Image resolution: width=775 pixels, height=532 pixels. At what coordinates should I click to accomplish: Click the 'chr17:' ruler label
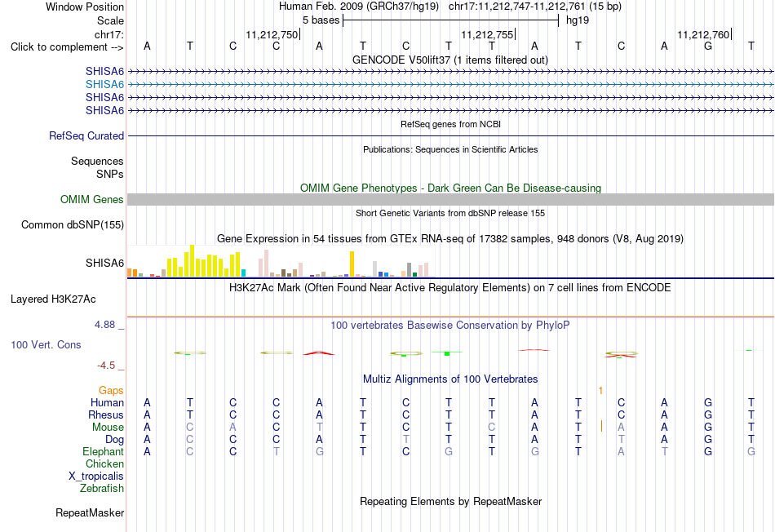[108, 34]
